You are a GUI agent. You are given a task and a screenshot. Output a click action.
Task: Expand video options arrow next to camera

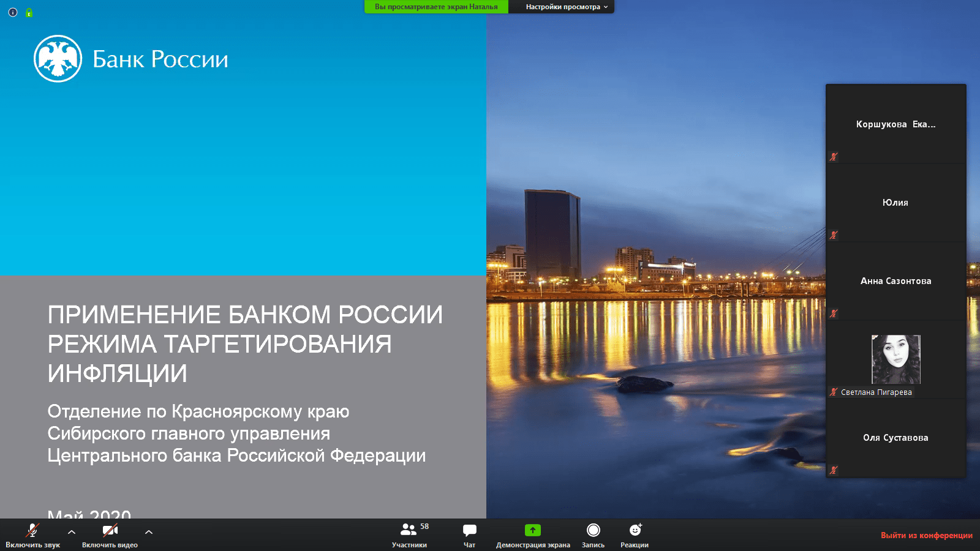(149, 532)
